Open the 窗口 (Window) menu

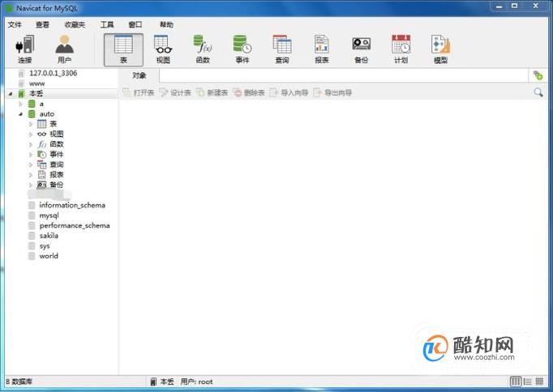pyautogui.click(x=135, y=24)
